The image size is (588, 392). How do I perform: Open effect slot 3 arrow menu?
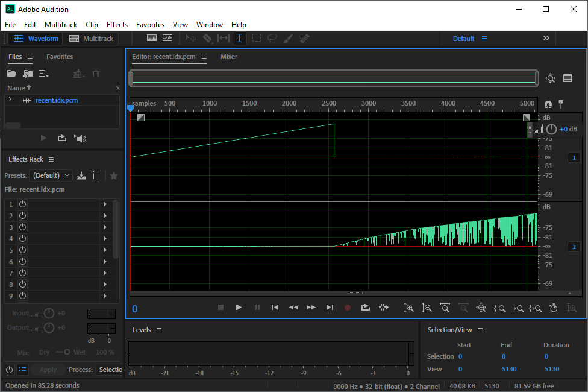(105, 227)
